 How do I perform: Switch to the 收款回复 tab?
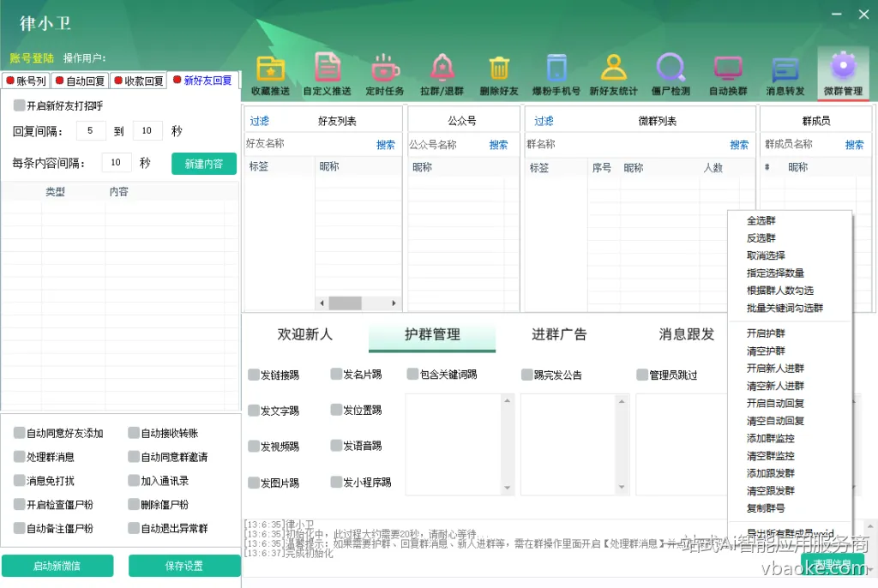pyautogui.click(x=138, y=81)
